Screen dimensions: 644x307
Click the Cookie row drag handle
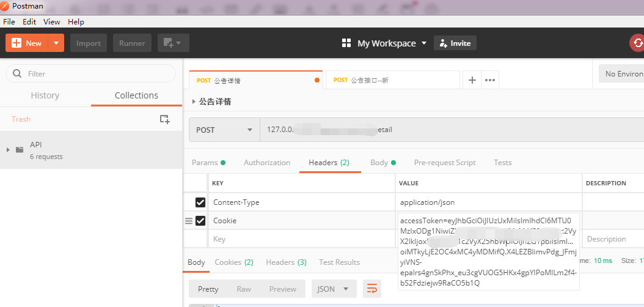click(x=189, y=221)
